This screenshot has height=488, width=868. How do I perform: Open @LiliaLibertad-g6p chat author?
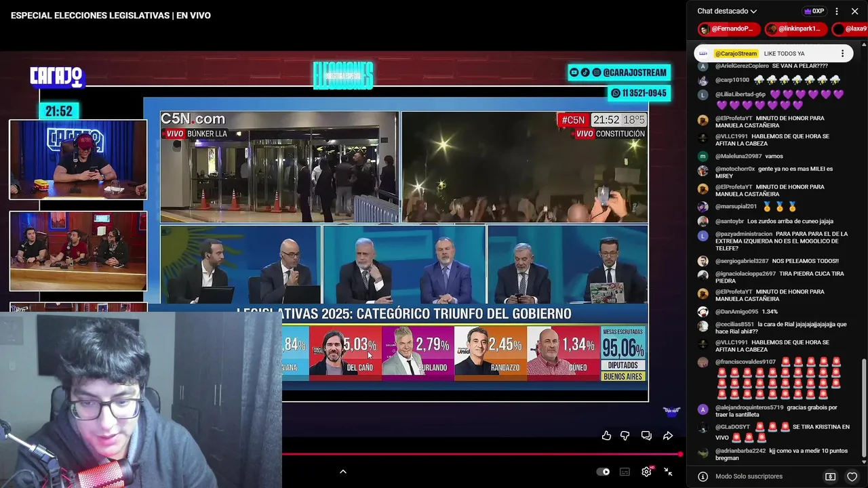[740, 94]
